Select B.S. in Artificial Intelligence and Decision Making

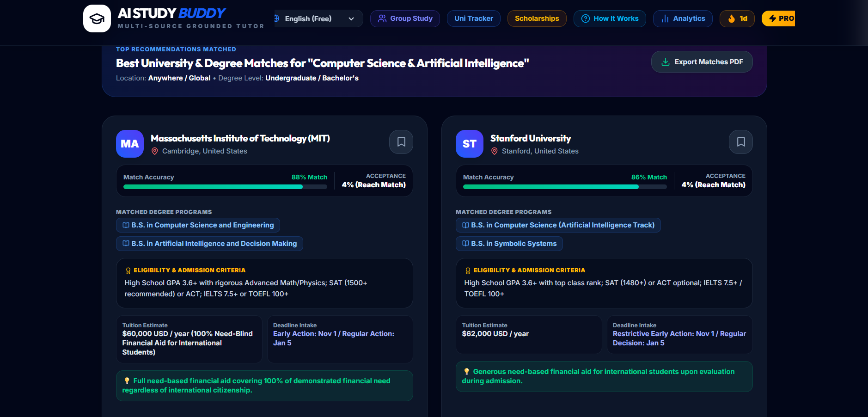209,244
